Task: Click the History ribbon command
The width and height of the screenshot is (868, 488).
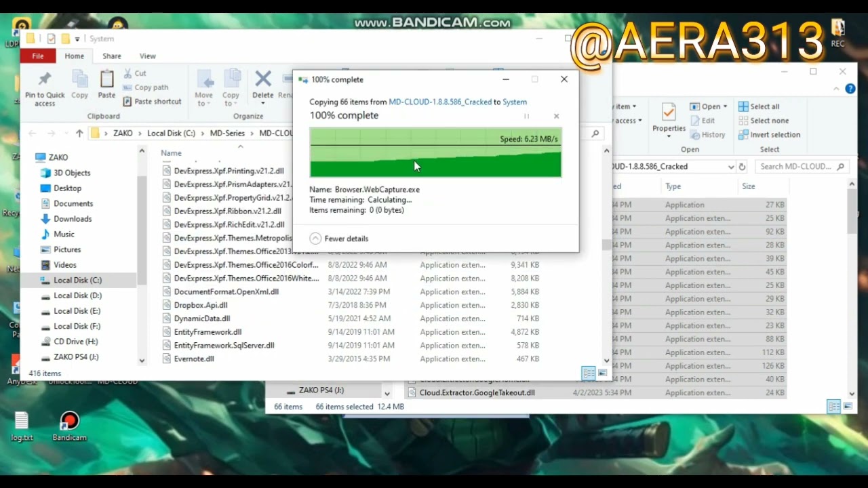Action: click(x=707, y=135)
